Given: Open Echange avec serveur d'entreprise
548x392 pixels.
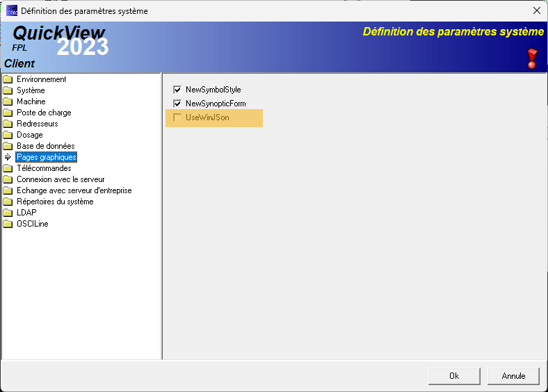Looking at the screenshot, I should point(74,190).
